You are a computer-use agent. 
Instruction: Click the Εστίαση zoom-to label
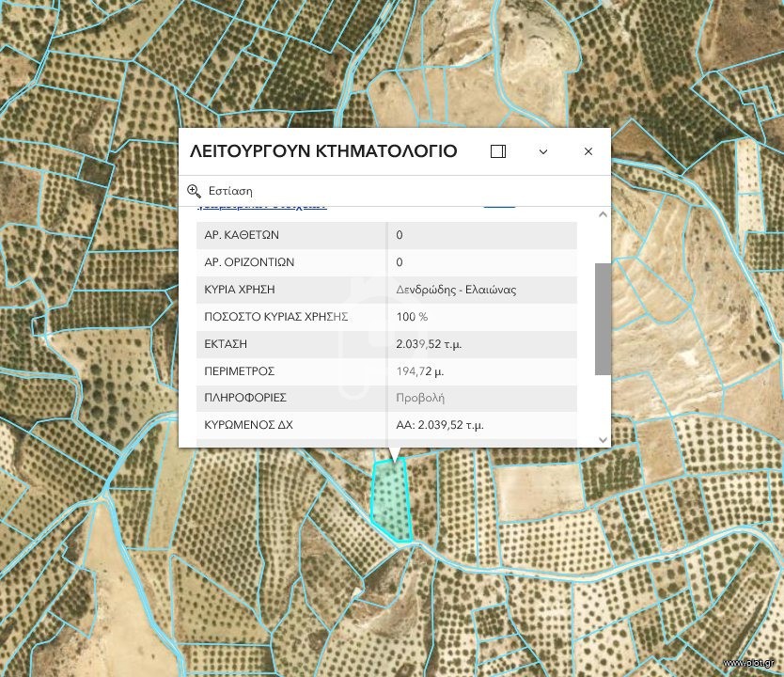[230, 191]
